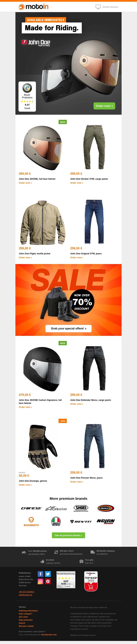The height and width of the screenshot is (644, 137).
Task: Open the Instagram social icon
Action: click(40, 581)
